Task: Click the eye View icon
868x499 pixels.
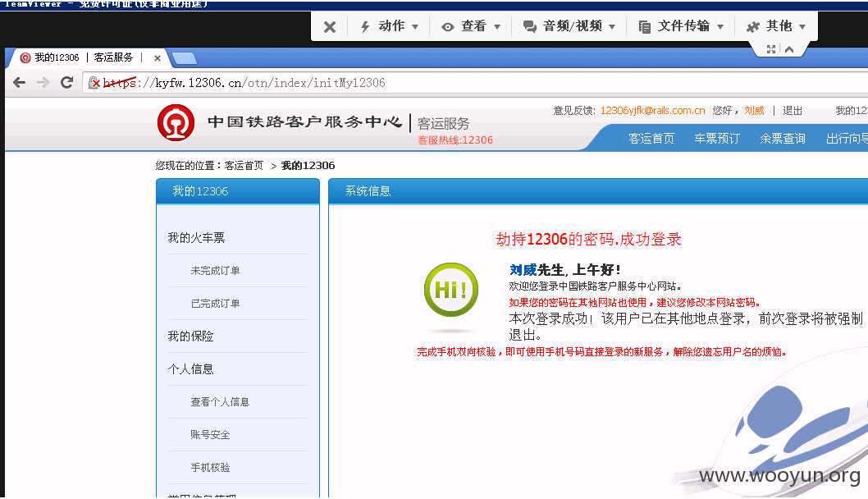Action: (x=448, y=26)
